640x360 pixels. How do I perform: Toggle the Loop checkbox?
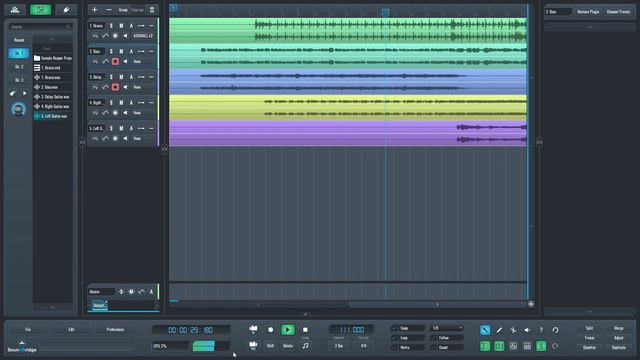pyautogui.click(x=394, y=338)
